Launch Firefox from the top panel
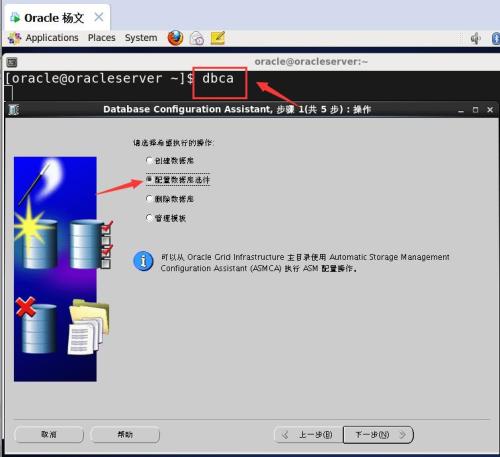500x457 pixels. (175, 38)
